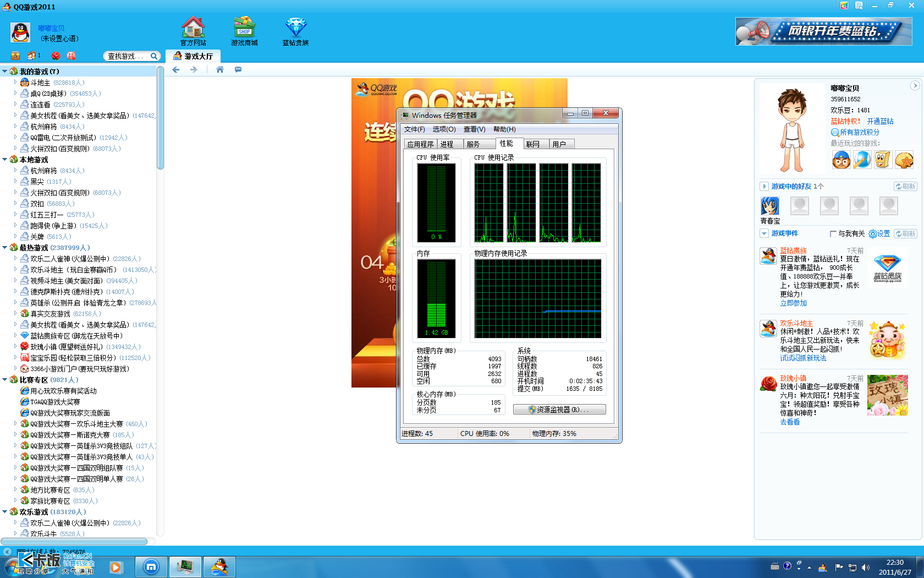Collapse the 欢乐游戏 group
The width and height of the screenshot is (924, 578).
(x=4, y=512)
